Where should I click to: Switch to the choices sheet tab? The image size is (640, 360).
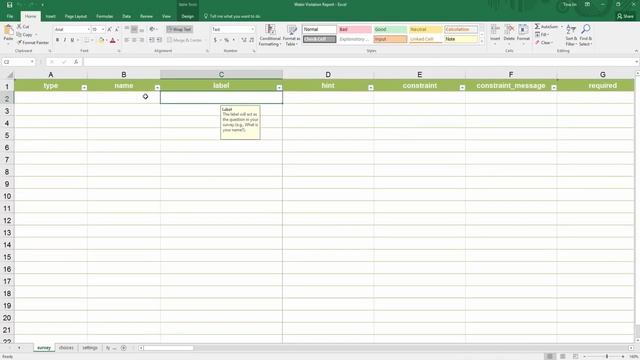[x=66, y=348]
